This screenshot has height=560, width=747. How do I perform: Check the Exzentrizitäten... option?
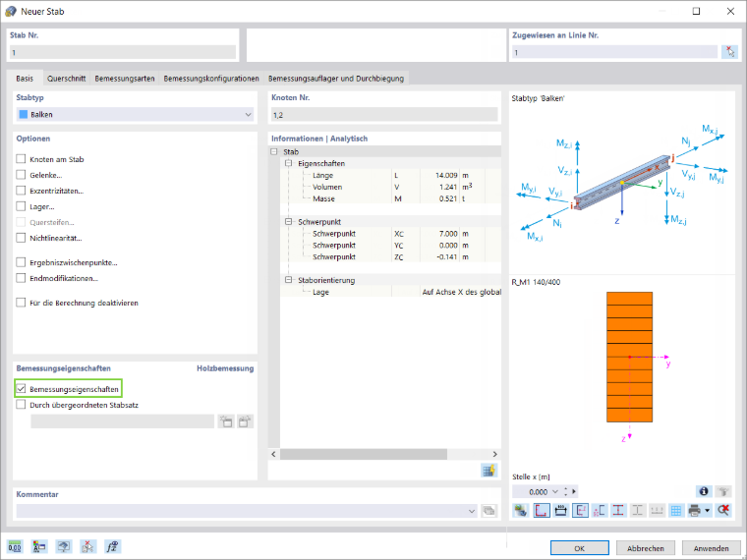[21, 191]
